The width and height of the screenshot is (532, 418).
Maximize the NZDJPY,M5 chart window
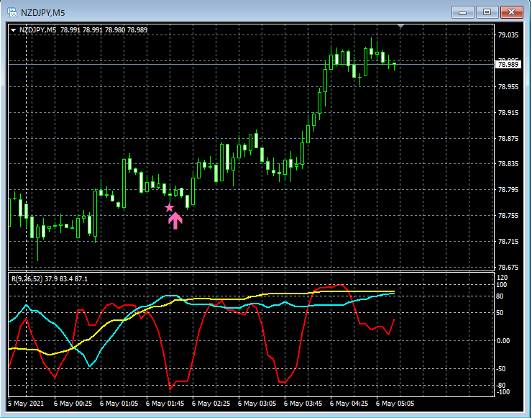pyautogui.click(x=487, y=12)
